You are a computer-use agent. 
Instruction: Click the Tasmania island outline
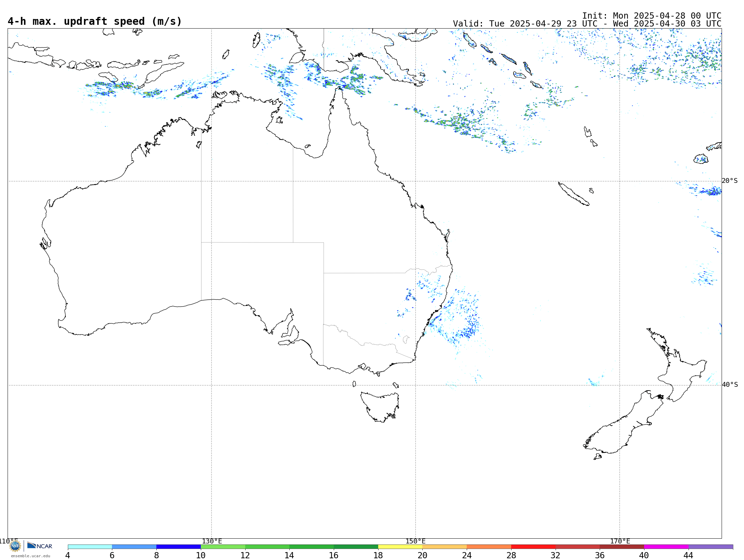380,406
